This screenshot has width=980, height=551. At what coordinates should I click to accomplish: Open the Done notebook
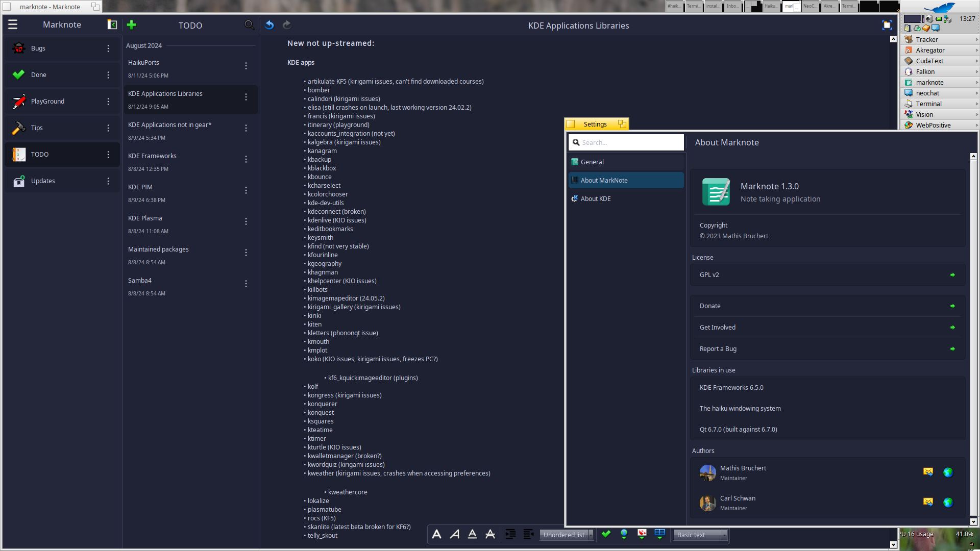tap(62, 75)
